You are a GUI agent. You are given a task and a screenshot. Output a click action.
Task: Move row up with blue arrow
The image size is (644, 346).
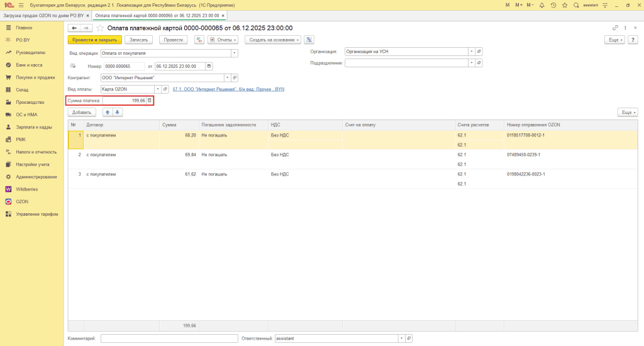[x=108, y=112]
